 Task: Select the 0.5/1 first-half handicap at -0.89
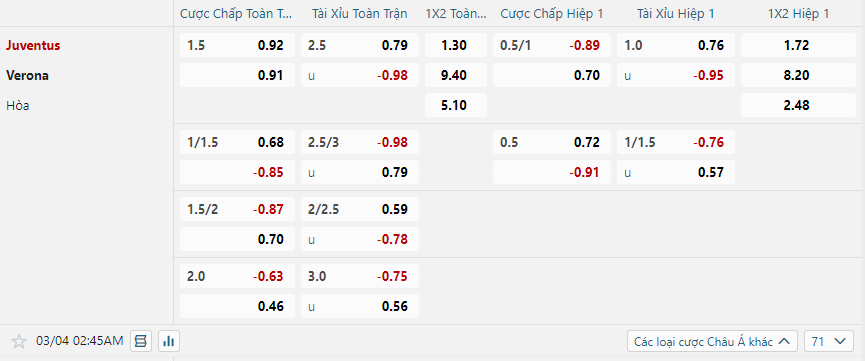tap(552, 45)
